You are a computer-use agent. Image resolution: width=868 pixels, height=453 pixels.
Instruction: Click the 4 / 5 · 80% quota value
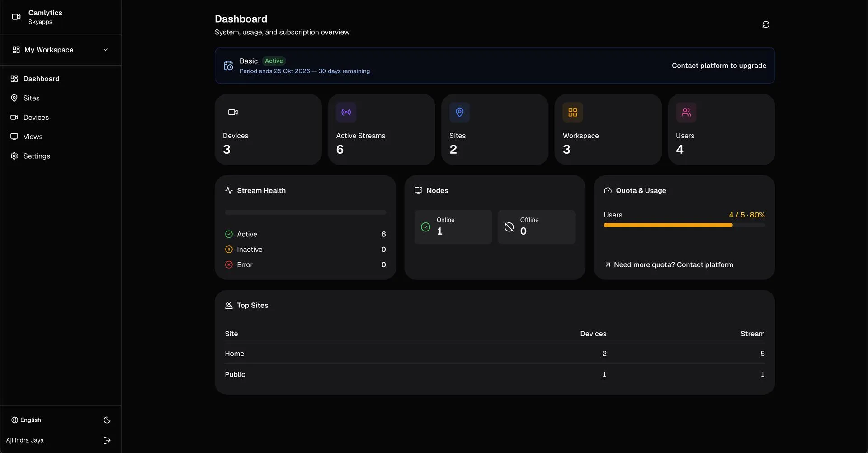point(747,215)
